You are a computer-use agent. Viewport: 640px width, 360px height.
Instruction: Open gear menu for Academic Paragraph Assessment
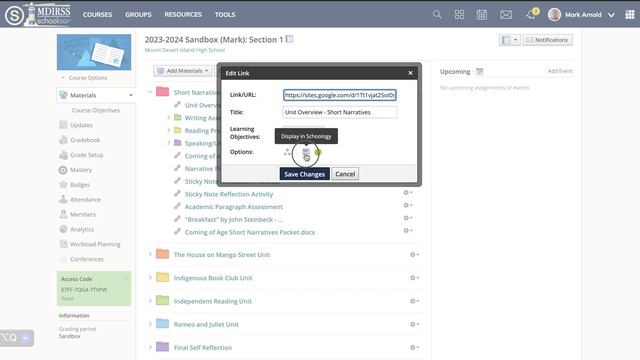tap(408, 205)
